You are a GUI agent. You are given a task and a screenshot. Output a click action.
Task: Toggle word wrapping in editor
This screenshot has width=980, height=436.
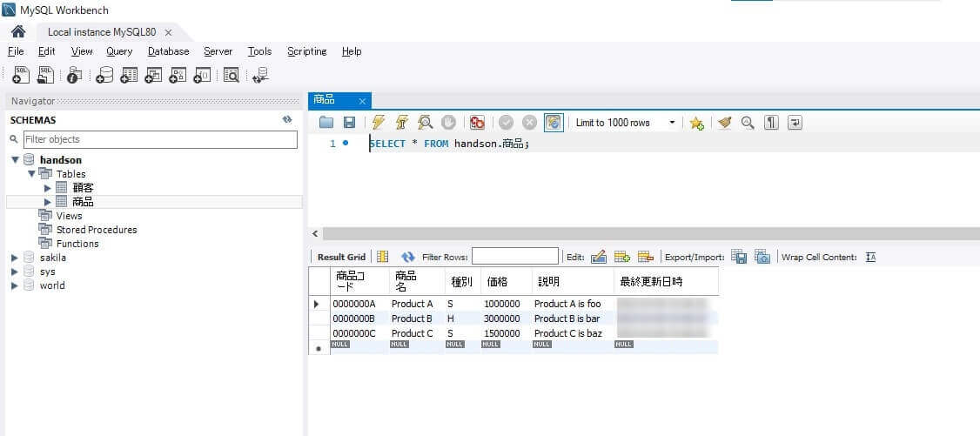point(795,123)
